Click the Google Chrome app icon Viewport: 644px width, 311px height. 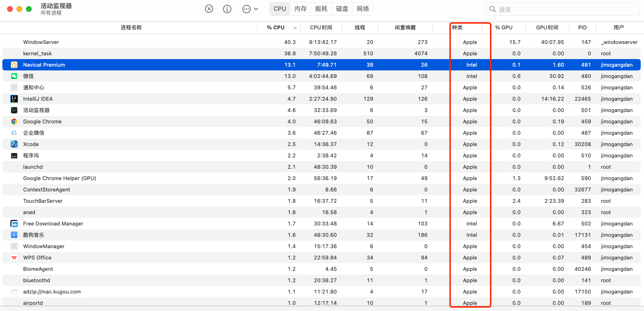(x=14, y=121)
